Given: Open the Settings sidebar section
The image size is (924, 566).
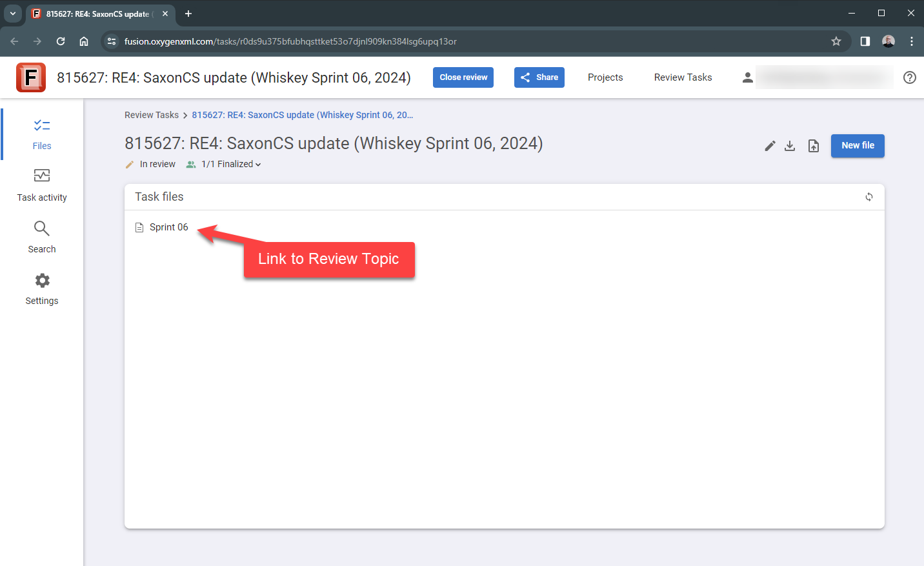Looking at the screenshot, I should coord(42,289).
